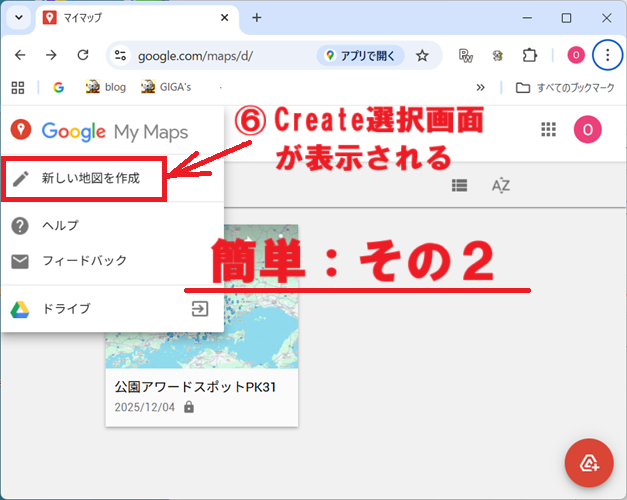
Task: Open ヘルプ from the side menu
Action: pos(60,226)
